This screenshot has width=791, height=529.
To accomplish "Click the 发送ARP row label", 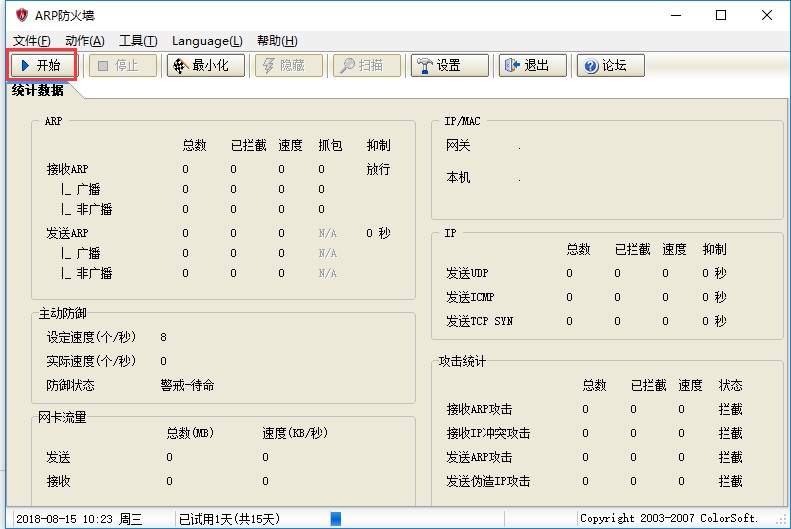I will 67,233.
